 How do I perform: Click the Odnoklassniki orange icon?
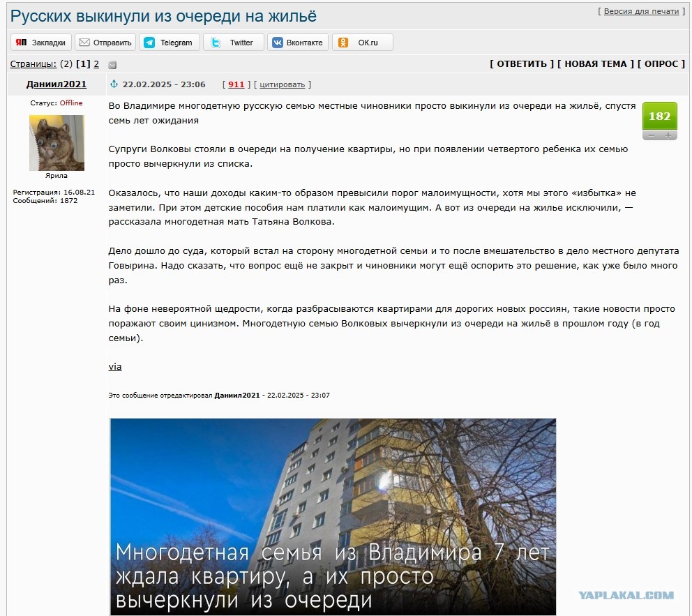coord(343,43)
